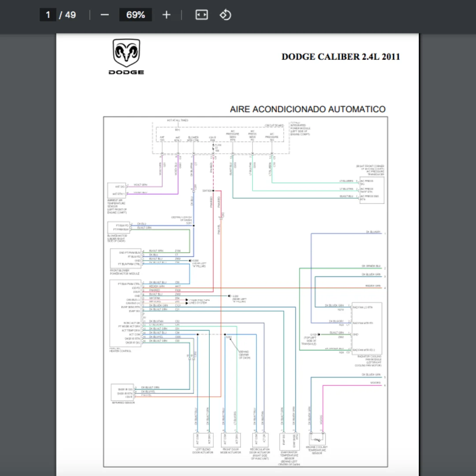Screen dimensions: 476x476
Task: Click the infrared sensor component box
Action: click(x=123, y=392)
